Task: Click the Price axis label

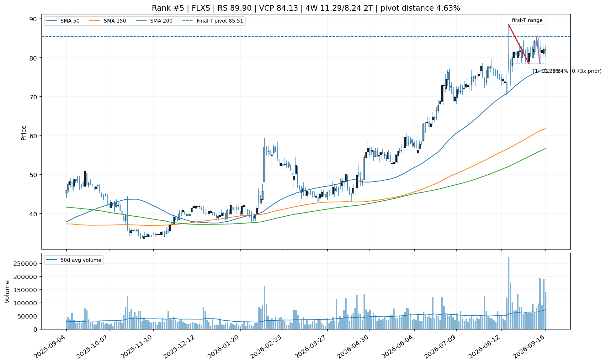Action: tap(24, 133)
